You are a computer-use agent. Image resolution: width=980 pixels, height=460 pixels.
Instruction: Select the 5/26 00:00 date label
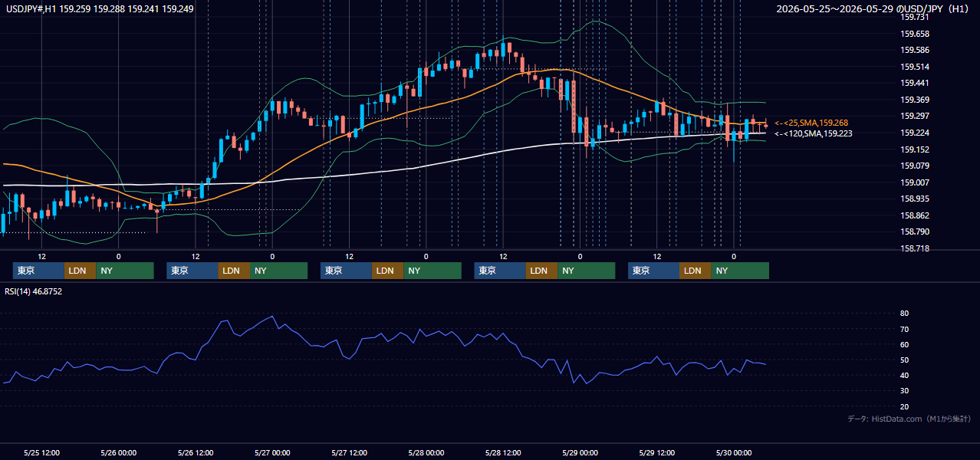[x=119, y=452]
